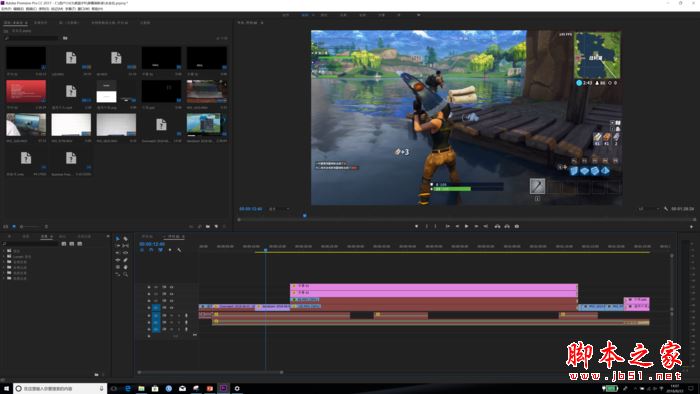Viewport: 700px width, 394px height.
Task: Step back one frame
Action: (457, 226)
